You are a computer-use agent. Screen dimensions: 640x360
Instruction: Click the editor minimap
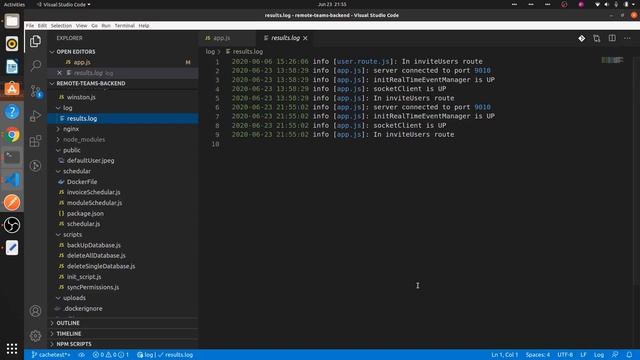[612, 60]
